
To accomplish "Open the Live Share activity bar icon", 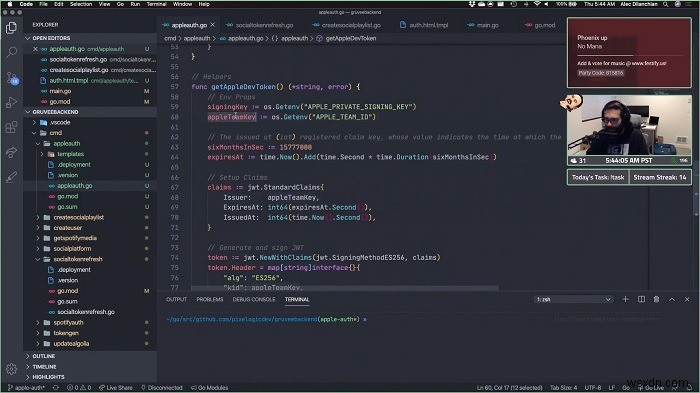I will click(12, 152).
